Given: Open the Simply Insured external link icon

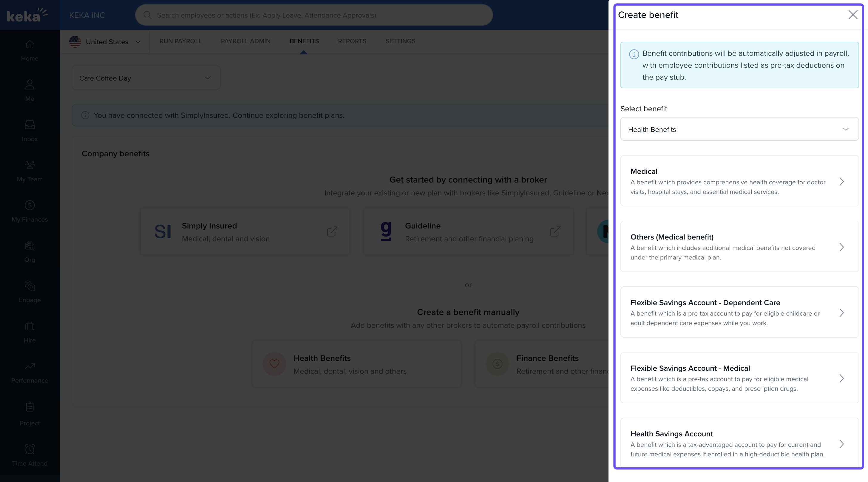Looking at the screenshot, I should pos(332,231).
